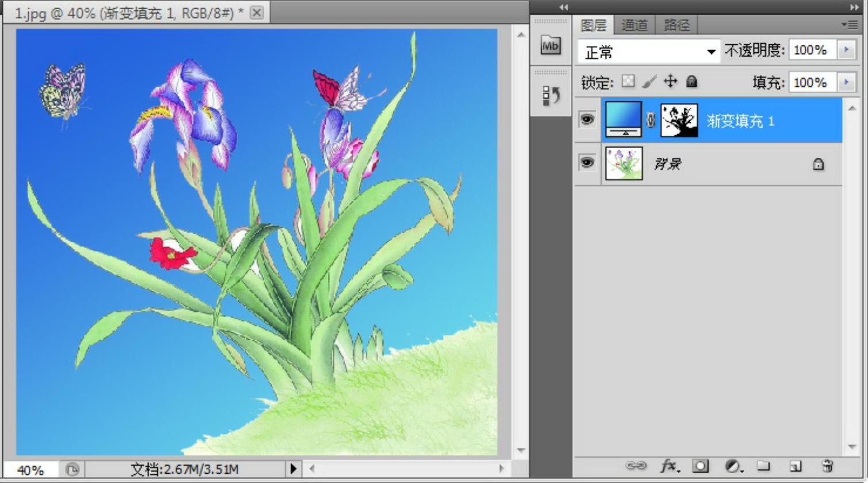Screen dimensions: 868x483
Task: Switch to the Channels tab
Action: coord(634,25)
